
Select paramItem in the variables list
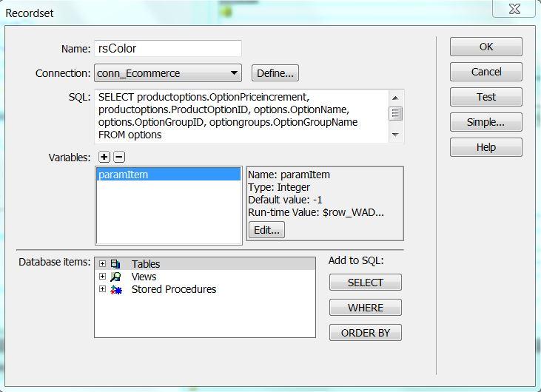[169, 175]
